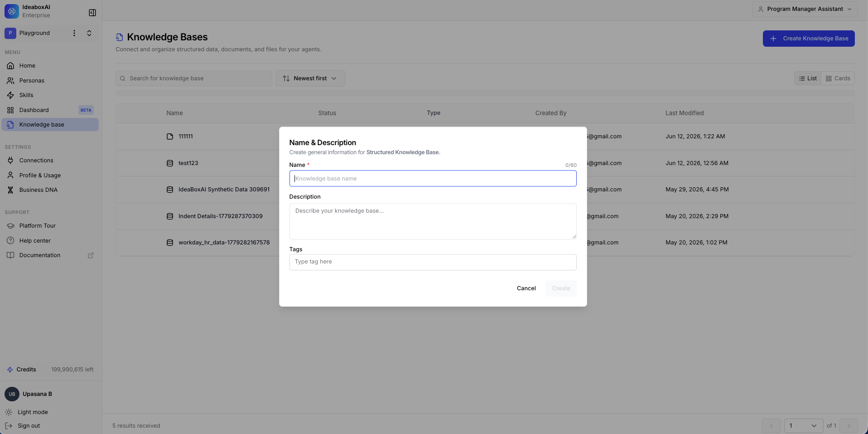Open Personas from the sidebar

(50, 81)
